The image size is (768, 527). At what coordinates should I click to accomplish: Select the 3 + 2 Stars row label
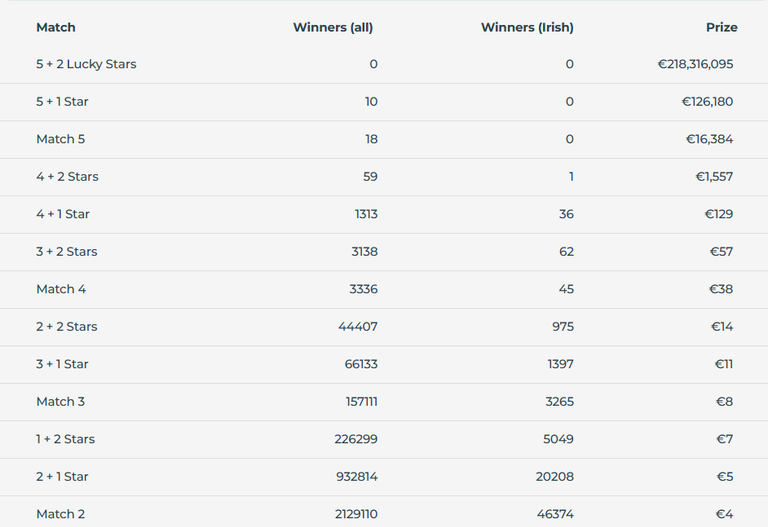pyautogui.click(x=67, y=252)
